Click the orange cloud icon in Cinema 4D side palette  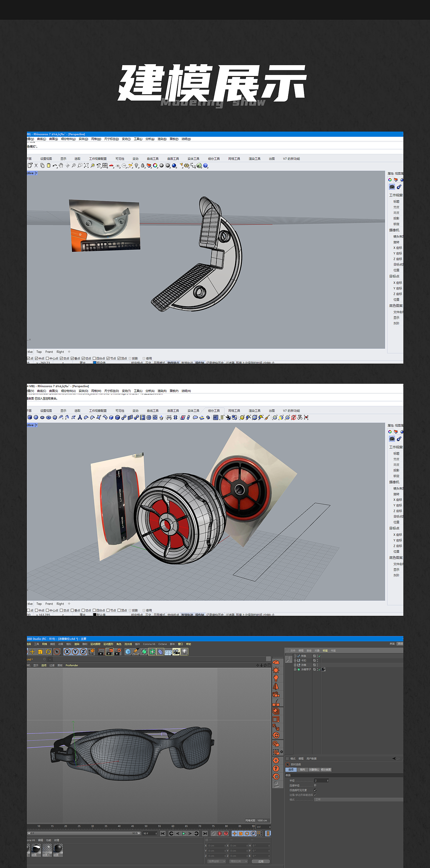276,662
